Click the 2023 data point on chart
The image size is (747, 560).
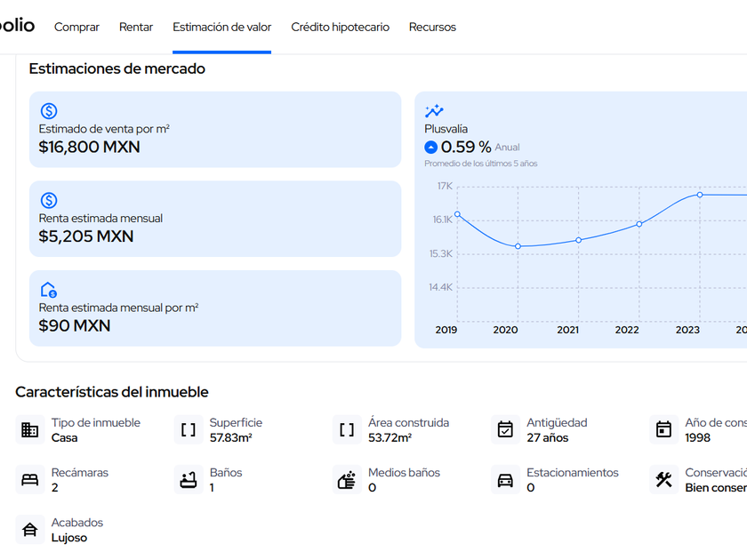(x=700, y=195)
